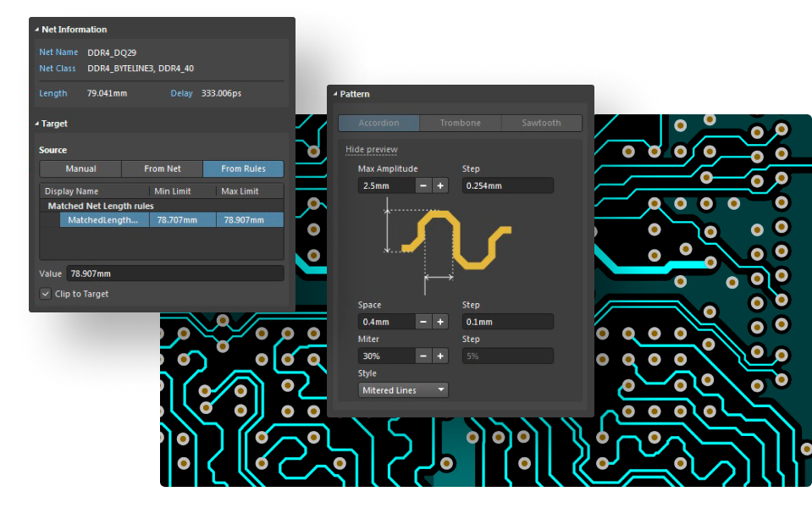Open the Style dropdown Mitered Lines
Screen dimensions: 812x508
tap(404, 390)
